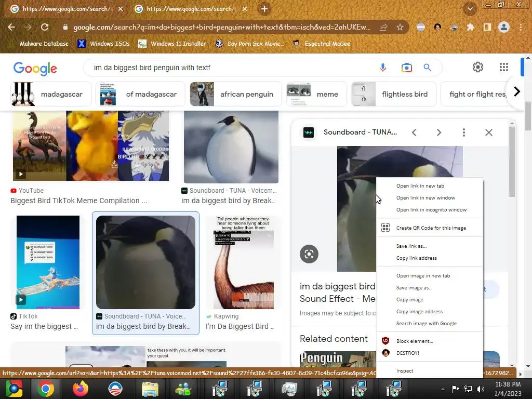Image resolution: width=532 pixels, height=399 pixels.
Task: Open YouTube Biggest Bird TikTok Meme thumbnail
Action: pos(90,146)
